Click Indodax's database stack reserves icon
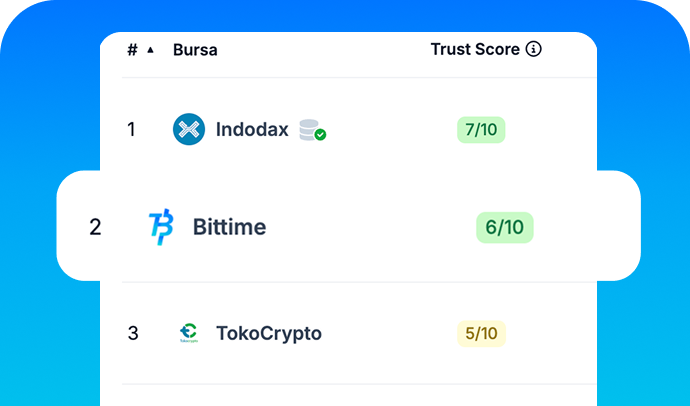Viewport: 690px width, 406px height. (x=308, y=129)
